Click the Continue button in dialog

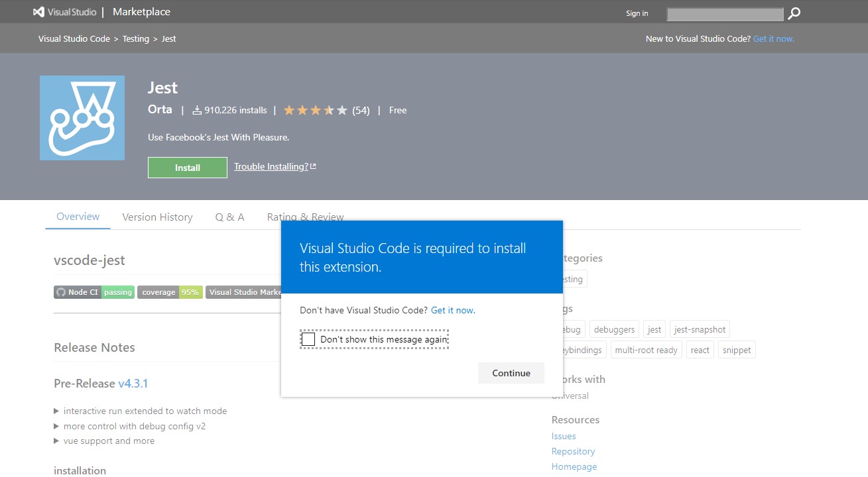pos(511,373)
